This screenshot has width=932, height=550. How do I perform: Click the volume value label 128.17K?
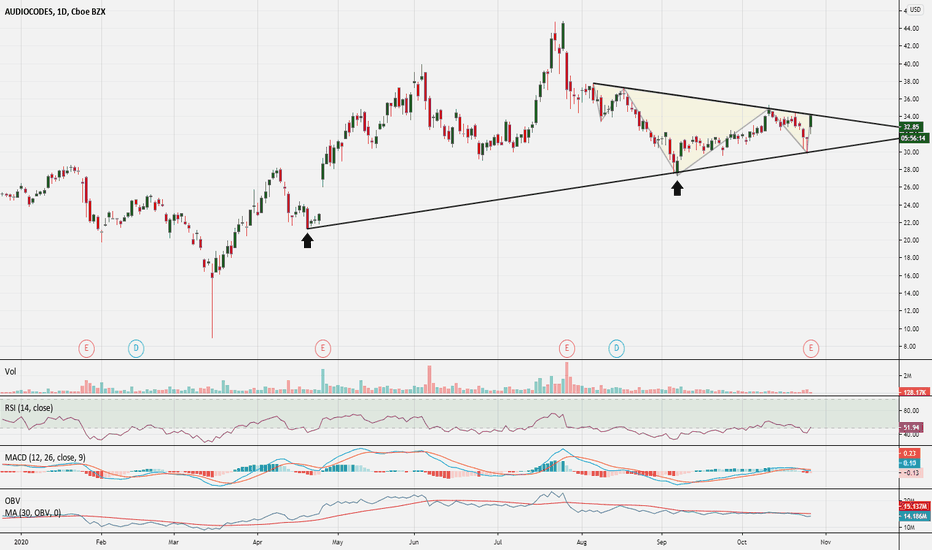(x=914, y=392)
